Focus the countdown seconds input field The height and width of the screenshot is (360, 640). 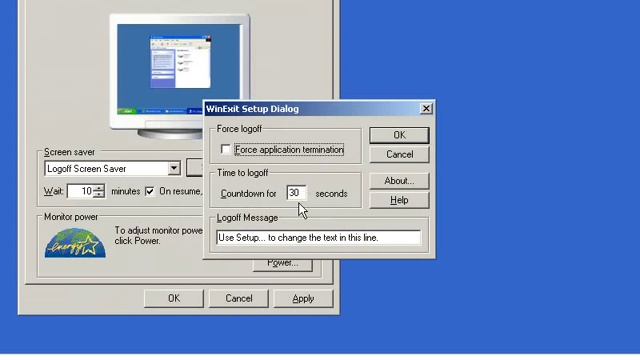pos(297,193)
